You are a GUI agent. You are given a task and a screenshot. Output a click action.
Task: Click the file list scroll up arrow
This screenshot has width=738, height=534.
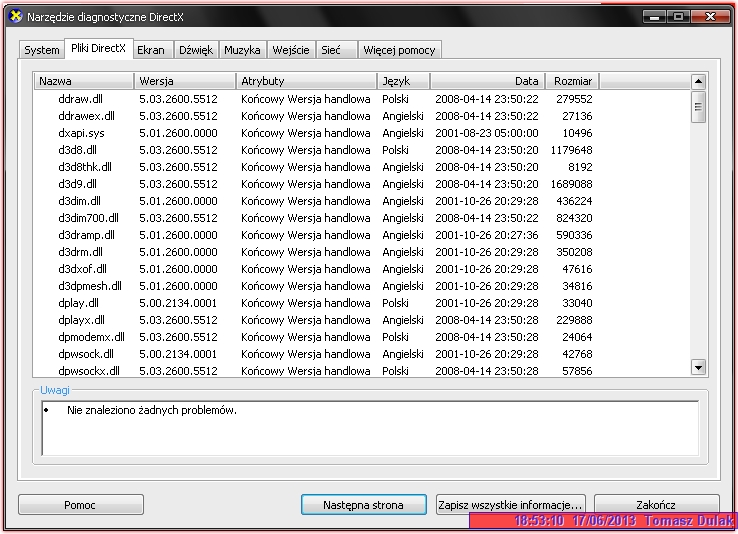[x=698, y=82]
